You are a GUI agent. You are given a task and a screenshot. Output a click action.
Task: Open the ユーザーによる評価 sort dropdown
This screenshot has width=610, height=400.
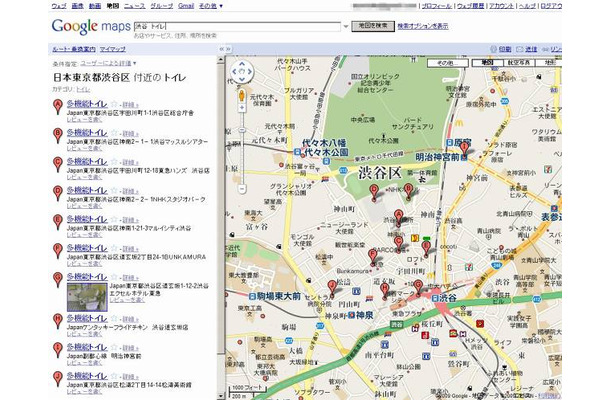click(x=109, y=63)
